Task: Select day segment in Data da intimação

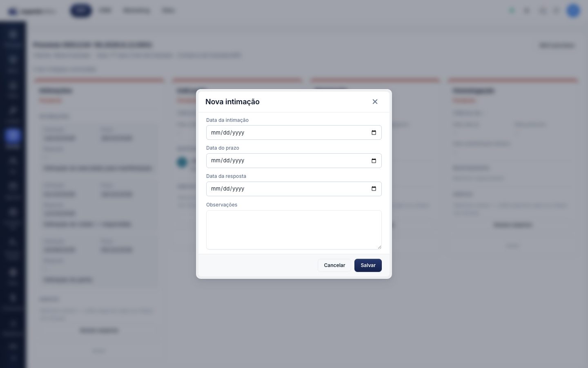Action: pos(226,132)
